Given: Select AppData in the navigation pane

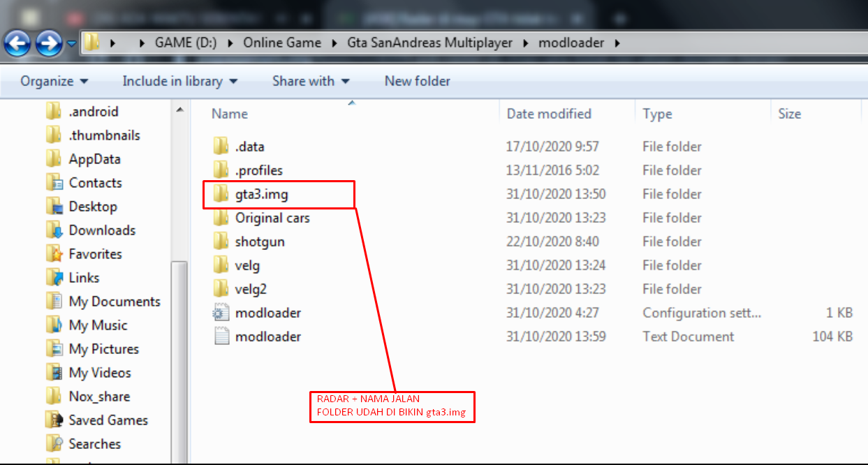Looking at the screenshot, I should (x=95, y=159).
